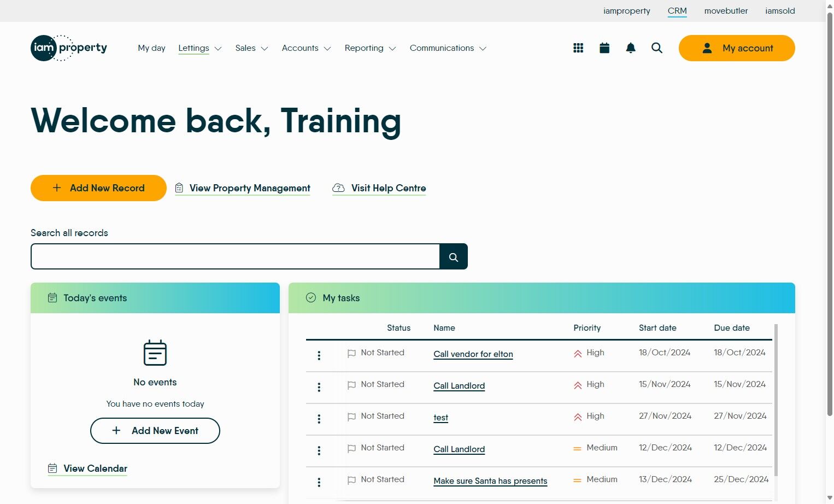Click high priority icon for Call vendor row
This screenshot has width=834, height=504.
pyautogui.click(x=578, y=354)
